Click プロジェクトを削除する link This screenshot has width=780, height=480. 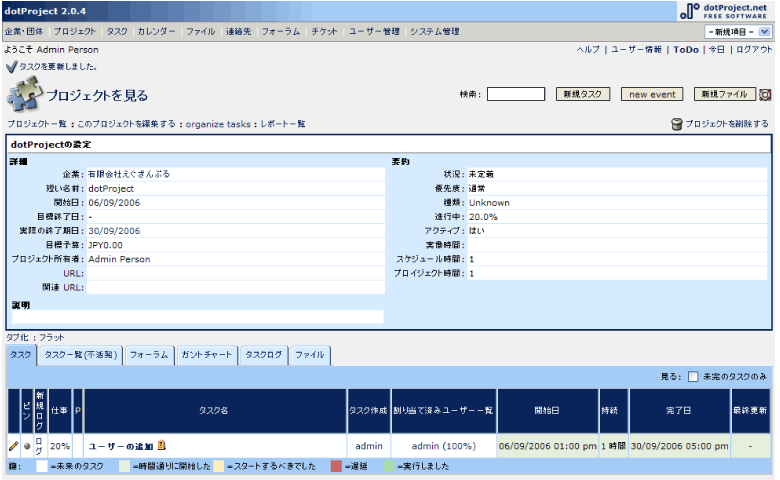click(727, 124)
